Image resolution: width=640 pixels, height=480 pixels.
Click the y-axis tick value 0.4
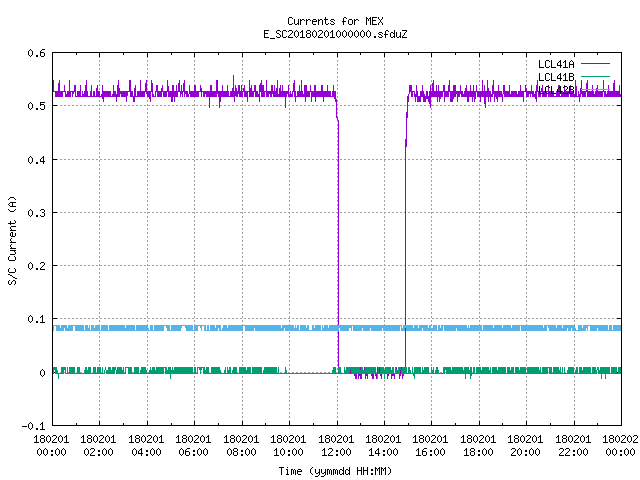click(x=36, y=160)
